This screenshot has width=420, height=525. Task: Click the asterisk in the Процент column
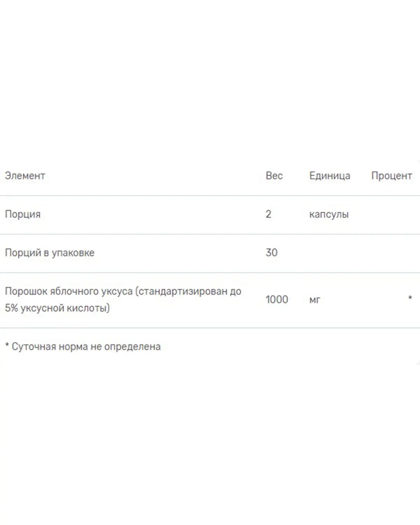410,298
